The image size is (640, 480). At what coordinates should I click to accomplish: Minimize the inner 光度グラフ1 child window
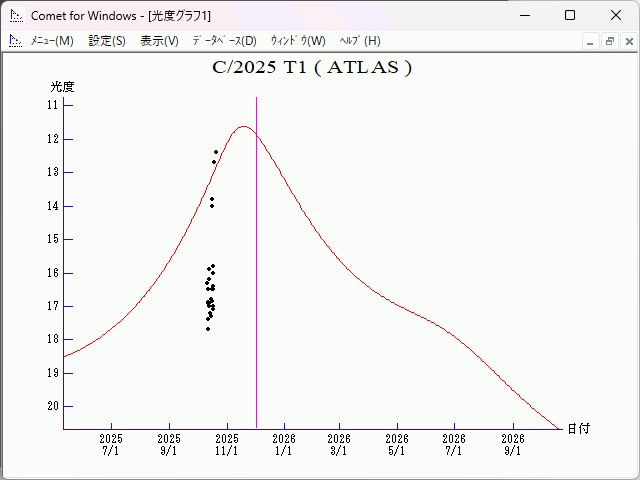pyautogui.click(x=590, y=41)
